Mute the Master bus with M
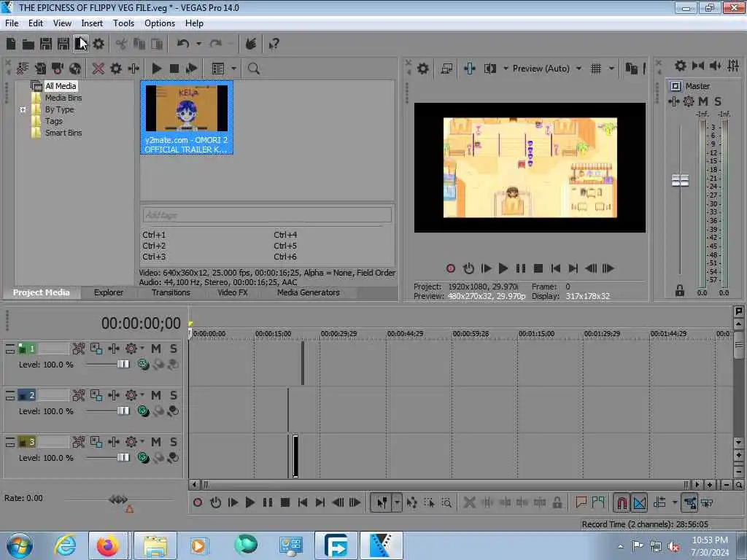747x560 pixels. 703,101
